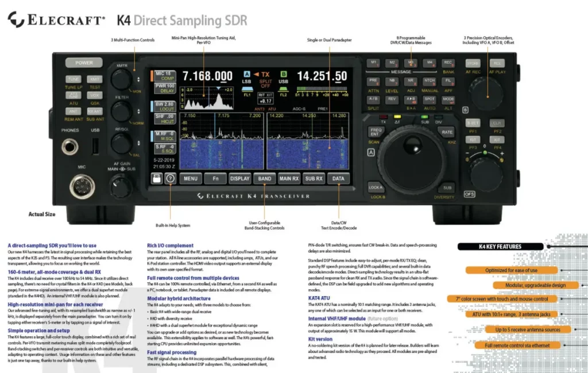Toggle the XIT button above PF4
This screenshot has height=373, width=588.
click(497, 140)
